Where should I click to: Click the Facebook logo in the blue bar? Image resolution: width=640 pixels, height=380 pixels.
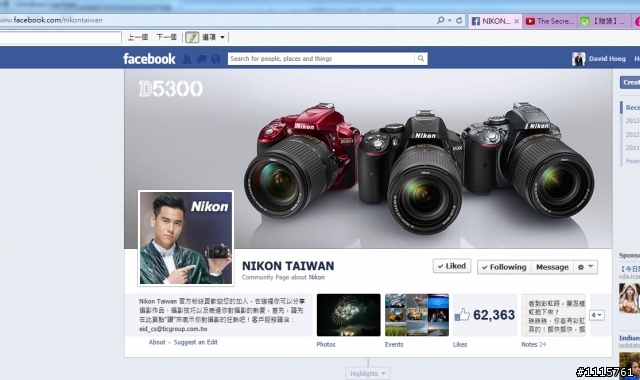(149, 59)
